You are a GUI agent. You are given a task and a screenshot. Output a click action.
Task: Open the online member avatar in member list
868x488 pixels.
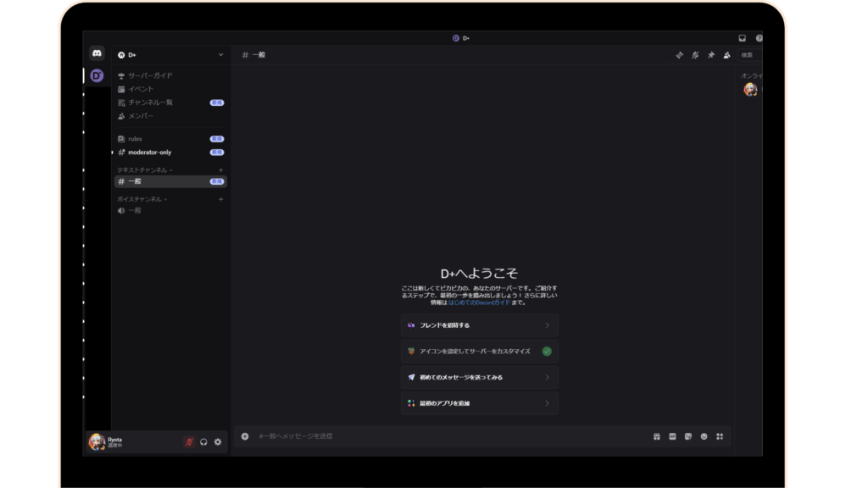click(750, 89)
